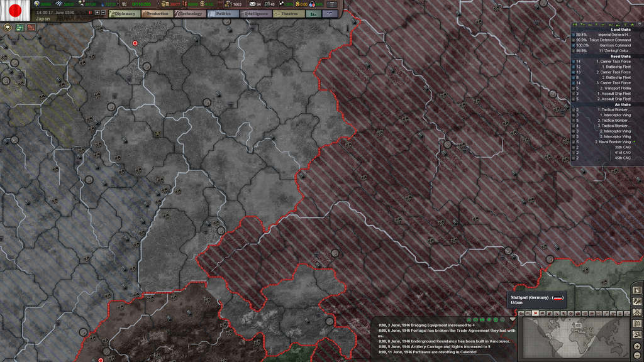Toggle three-bars message log filter
This screenshot has height=362, width=644.
482,320
